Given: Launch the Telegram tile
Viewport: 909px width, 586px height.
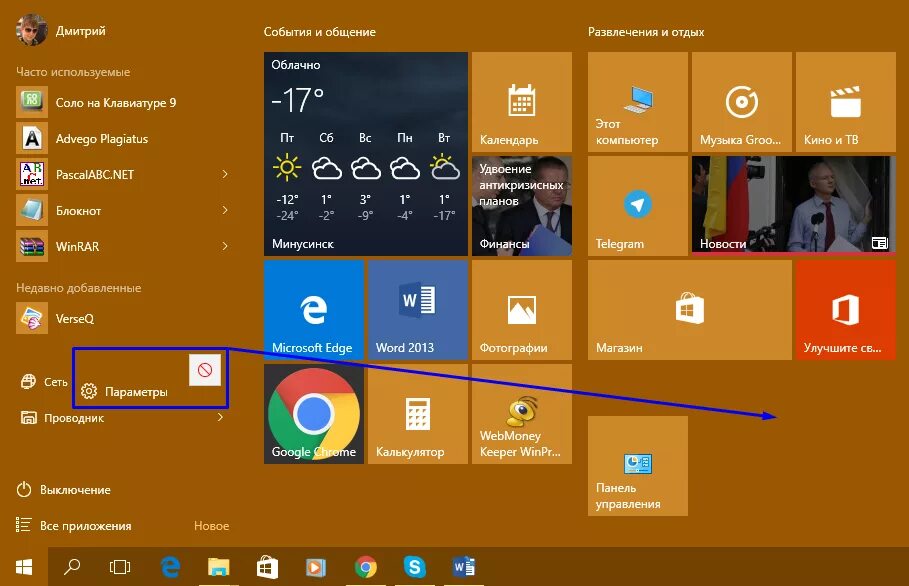Looking at the screenshot, I should 638,206.
